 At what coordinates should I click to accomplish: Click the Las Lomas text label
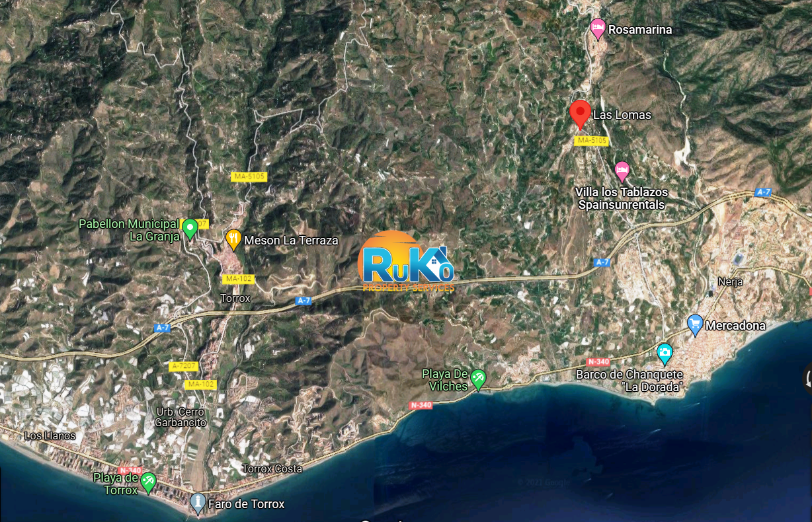tap(622, 115)
